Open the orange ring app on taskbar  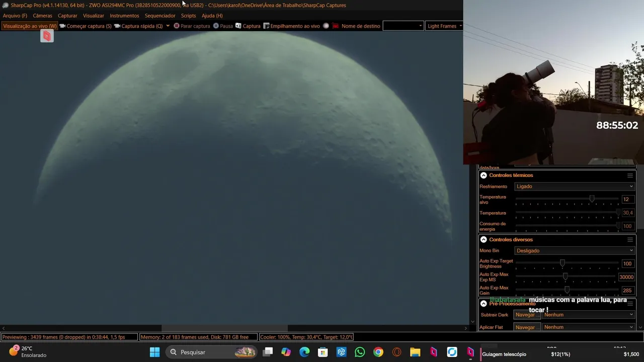pyautogui.click(x=396, y=352)
